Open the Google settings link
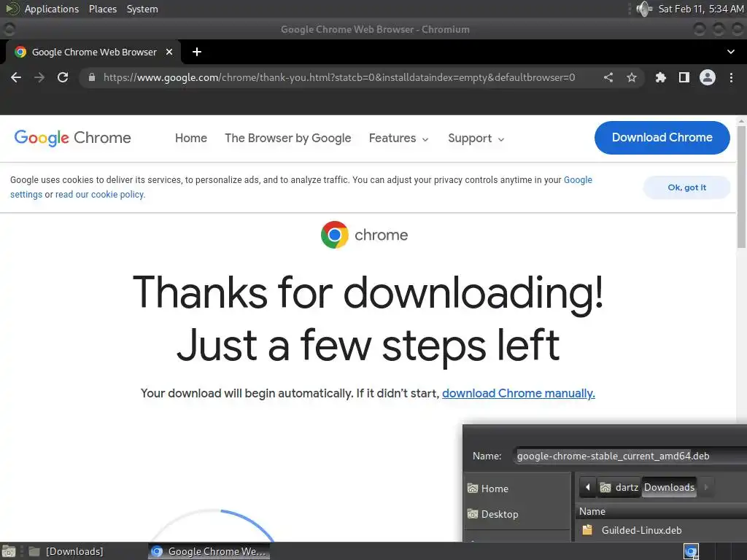 [x=578, y=180]
